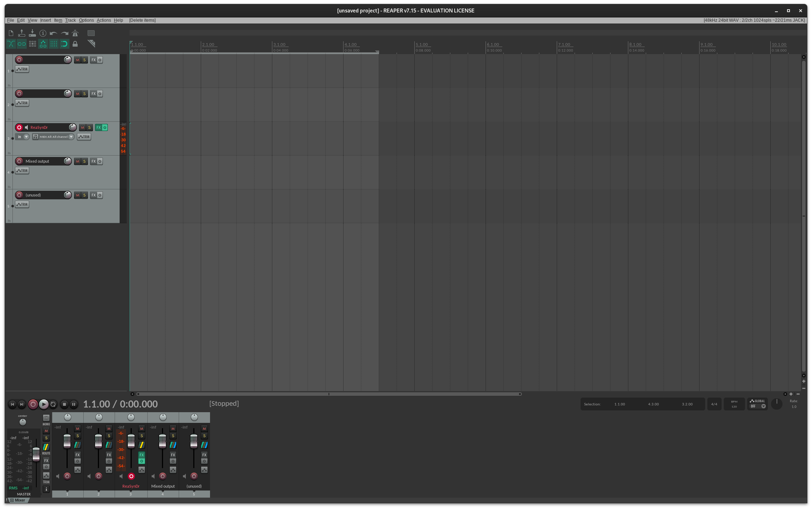Click the Undo arrow icon
This screenshot has height=509, width=812.
(54, 33)
